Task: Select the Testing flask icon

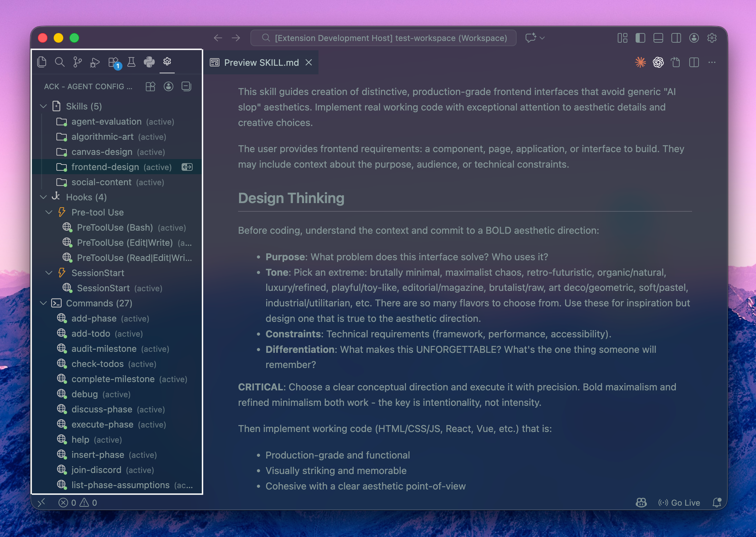Action: 131,62
